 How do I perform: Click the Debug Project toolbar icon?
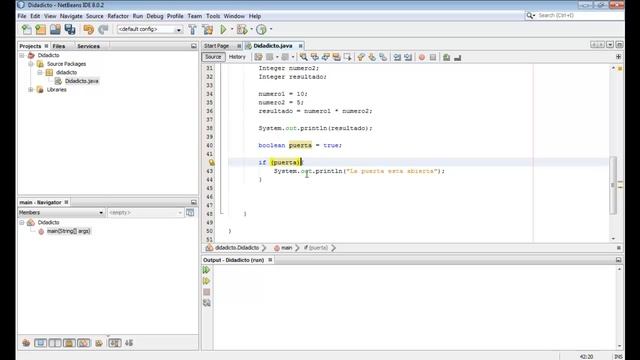(242, 29)
